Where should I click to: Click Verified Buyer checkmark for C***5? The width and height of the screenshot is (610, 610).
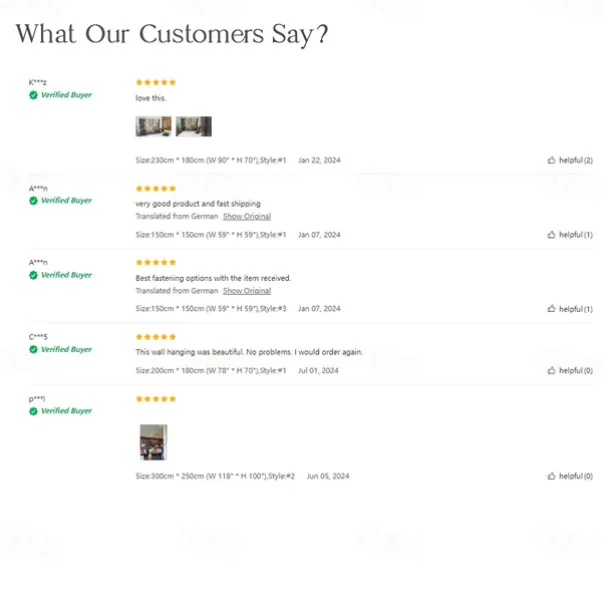coord(34,350)
